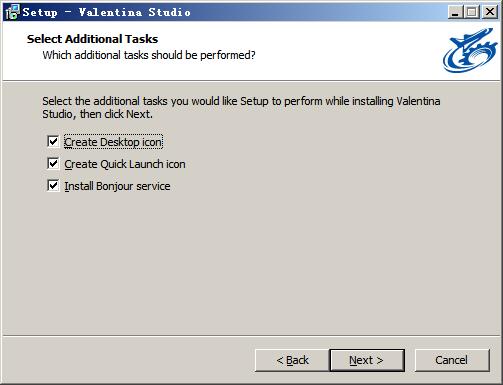The image size is (503, 385).
Task: Click the 'Install Bonjour service' label text
Action: 117,186
